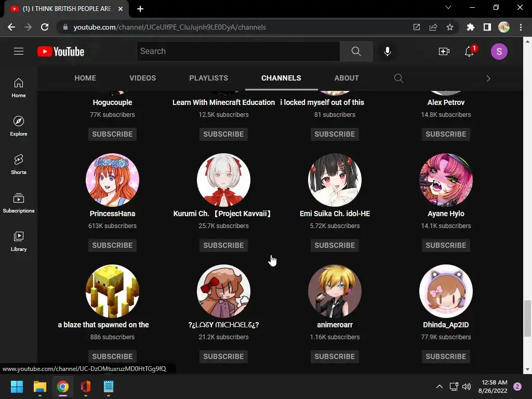Open Library in sidebar
Image resolution: width=532 pixels, height=399 pixels.
pos(19,241)
